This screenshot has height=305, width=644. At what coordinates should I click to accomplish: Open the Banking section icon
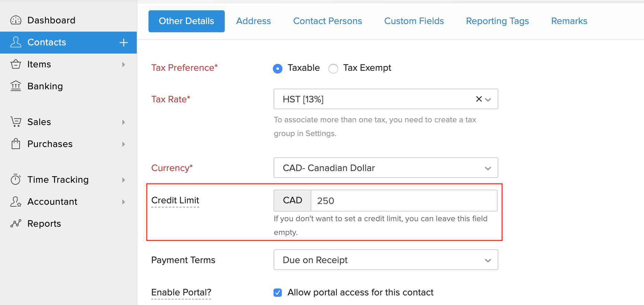[x=16, y=86]
